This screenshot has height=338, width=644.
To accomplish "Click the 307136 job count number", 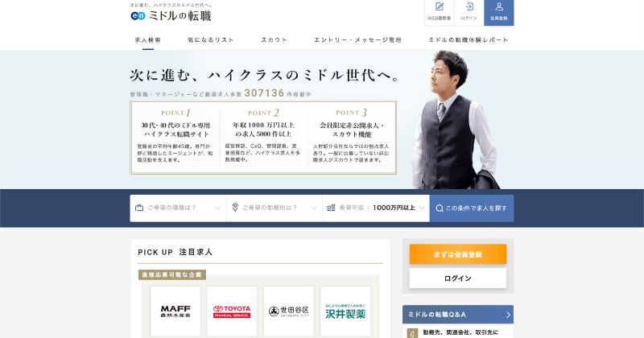I will point(265,93).
